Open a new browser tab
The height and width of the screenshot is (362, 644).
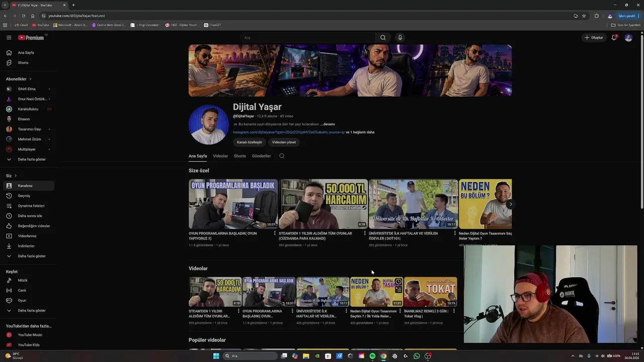point(73,5)
